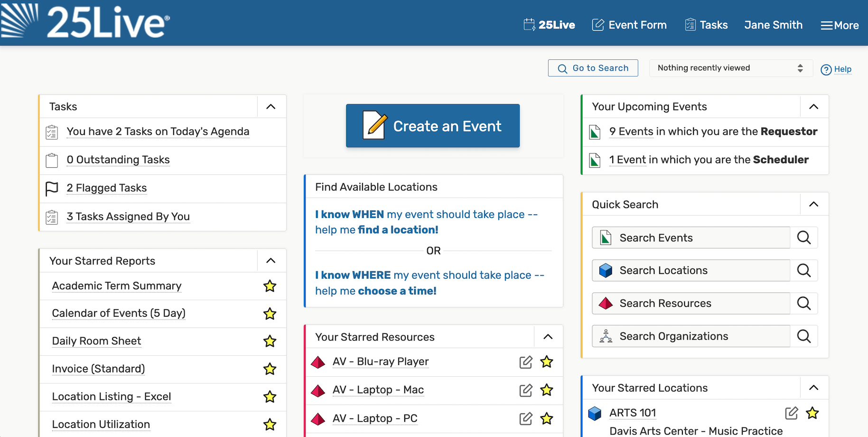Open You have 2 Tasks on Today's Agenda
The image size is (868, 437).
[x=158, y=132]
